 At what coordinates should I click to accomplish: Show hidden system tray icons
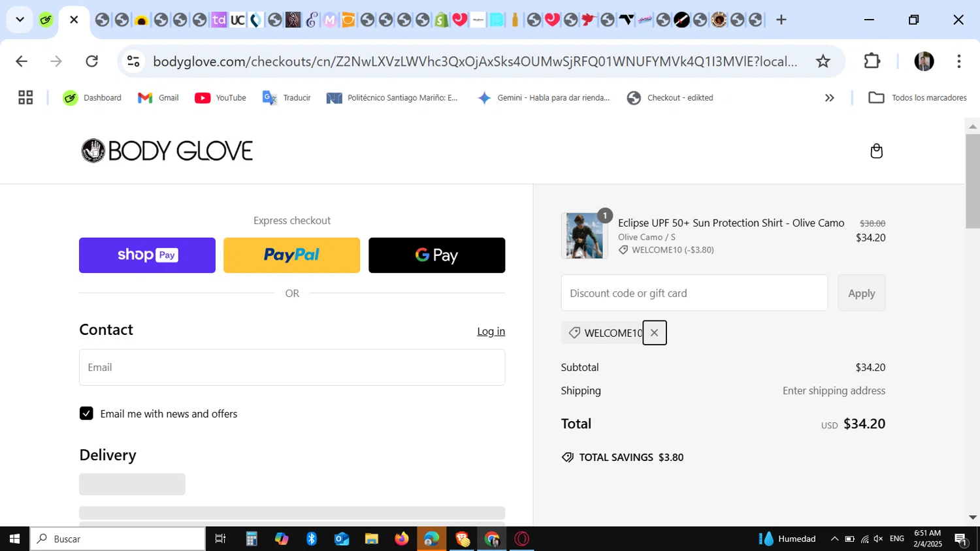(834, 539)
